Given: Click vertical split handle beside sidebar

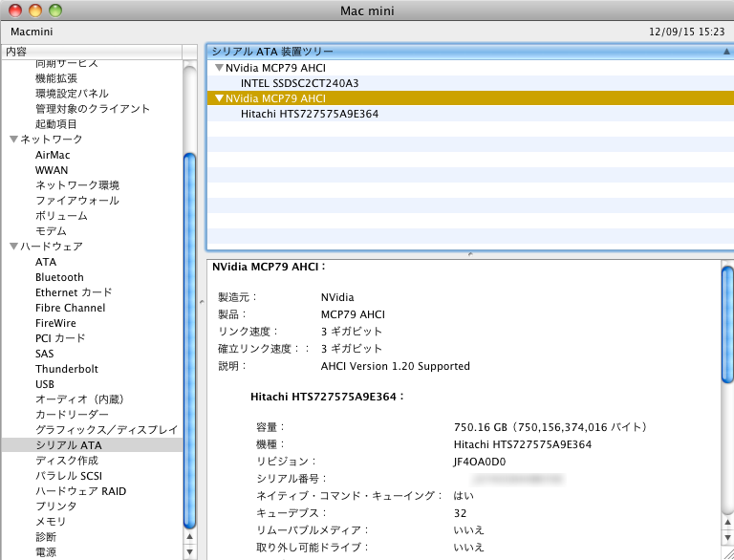Looking at the screenshot, I should (x=202, y=302).
